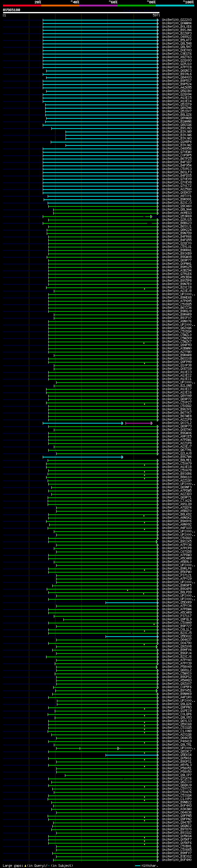Select the UniRef100_A4ZKM5 label
The width and height of the screenshot is (197, 868).
[177, 88]
